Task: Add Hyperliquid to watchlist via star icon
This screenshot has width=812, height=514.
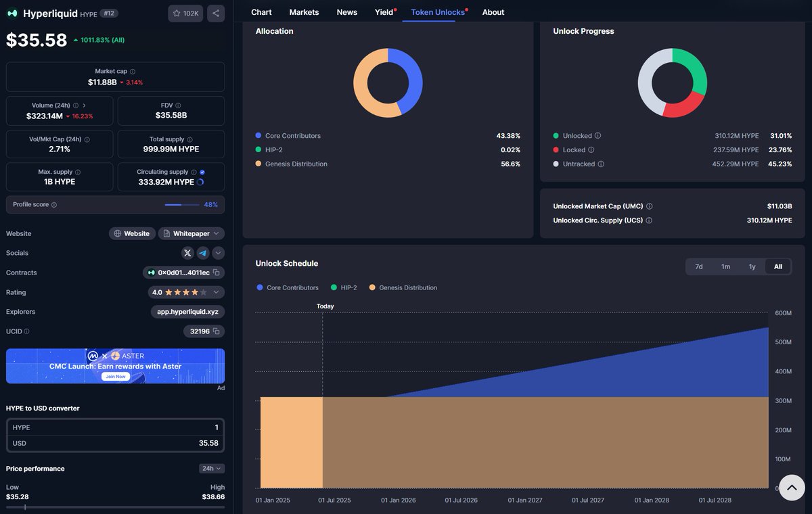Action: coord(177,13)
